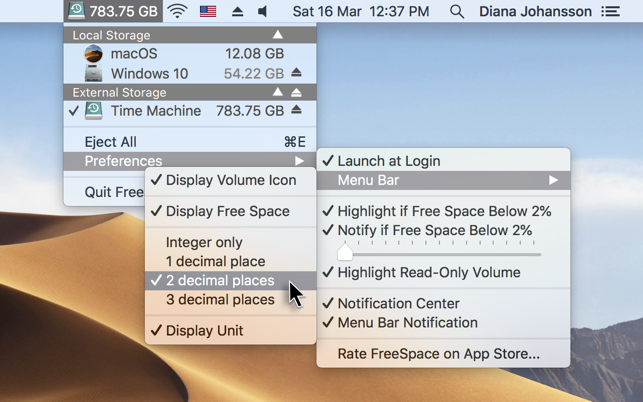
Task: Click the eject icon in the menu bar
Action: pyautogui.click(x=237, y=11)
